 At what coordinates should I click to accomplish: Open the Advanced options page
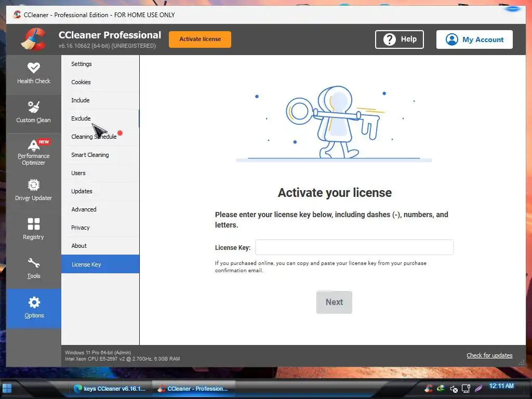(100, 209)
